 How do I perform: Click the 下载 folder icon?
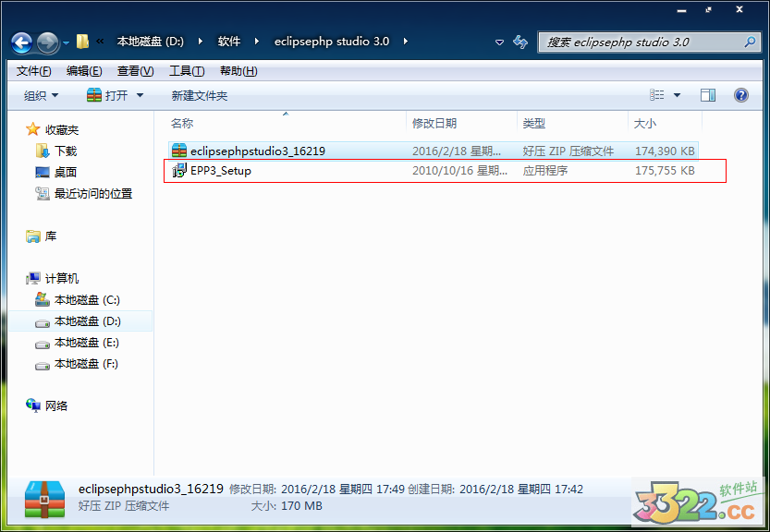(43, 151)
